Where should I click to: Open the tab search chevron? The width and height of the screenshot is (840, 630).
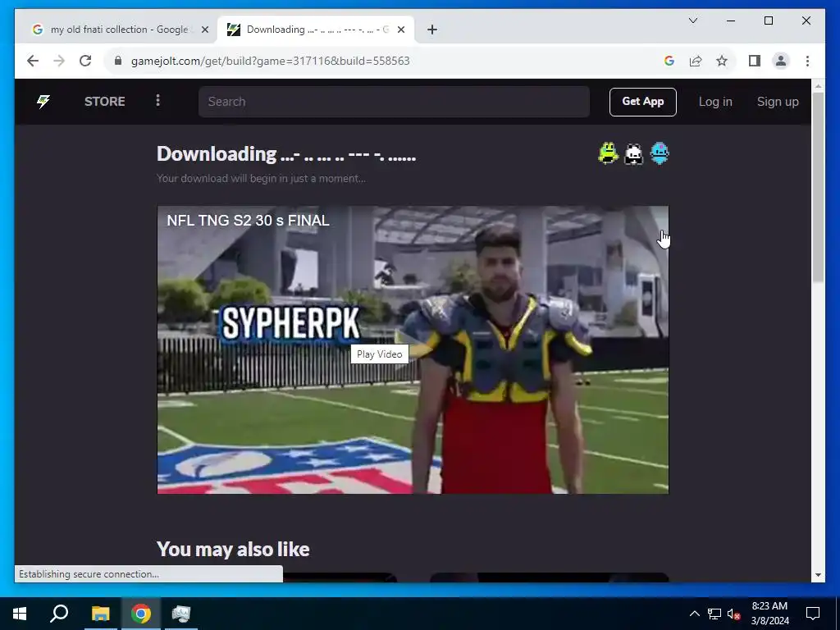[x=692, y=21]
